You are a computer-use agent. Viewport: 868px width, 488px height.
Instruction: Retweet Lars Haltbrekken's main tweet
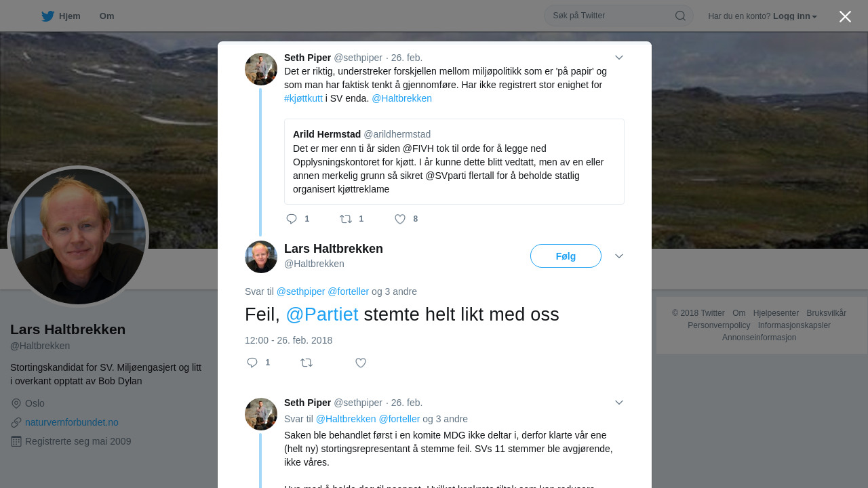(307, 363)
